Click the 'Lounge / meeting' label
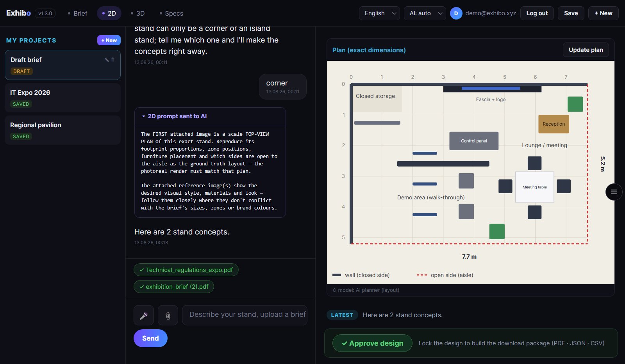The height and width of the screenshot is (364, 625). [545, 145]
